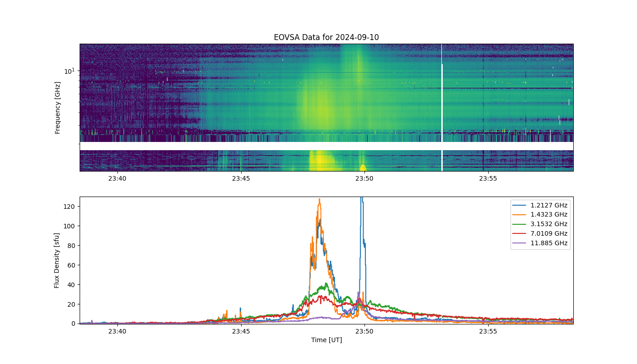Choose the 7.0109 GHz legend entry
The height and width of the screenshot is (364, 637).
(x=540, y=234)
